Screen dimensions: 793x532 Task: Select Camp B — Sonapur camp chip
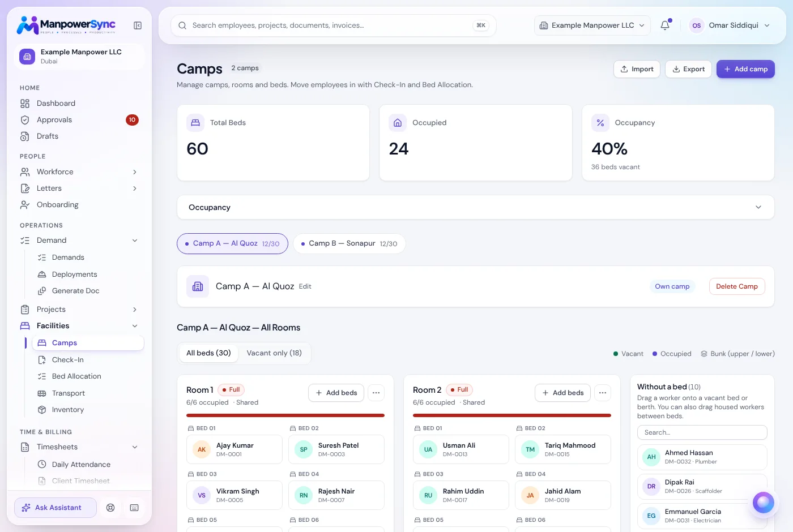click(x=349, y=243)
